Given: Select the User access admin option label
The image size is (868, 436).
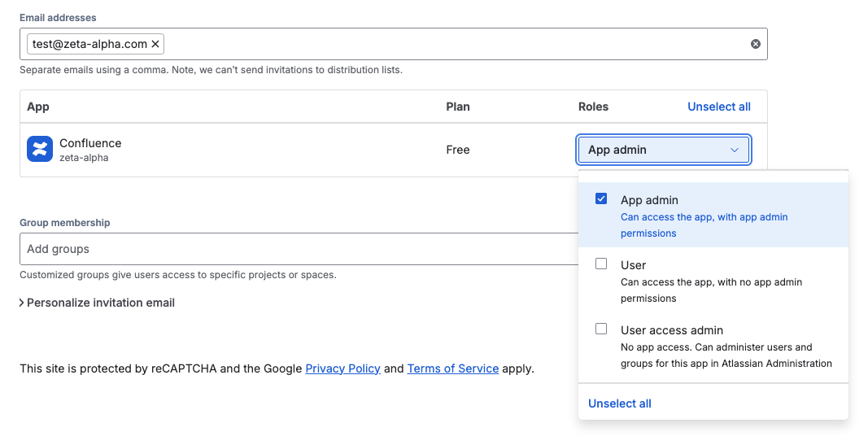Looking at the screenshot, I should click(671, 330).
